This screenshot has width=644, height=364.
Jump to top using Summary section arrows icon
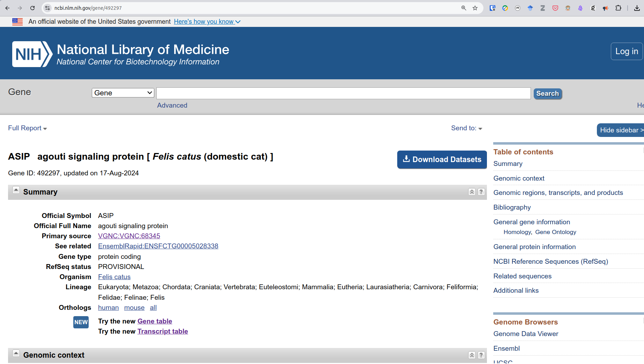point(472,192)
